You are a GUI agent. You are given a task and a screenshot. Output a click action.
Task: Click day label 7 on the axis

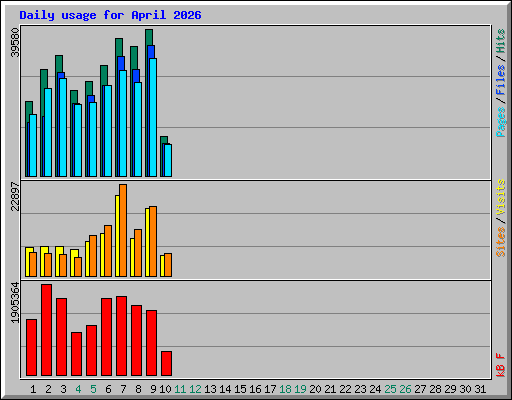123,389
